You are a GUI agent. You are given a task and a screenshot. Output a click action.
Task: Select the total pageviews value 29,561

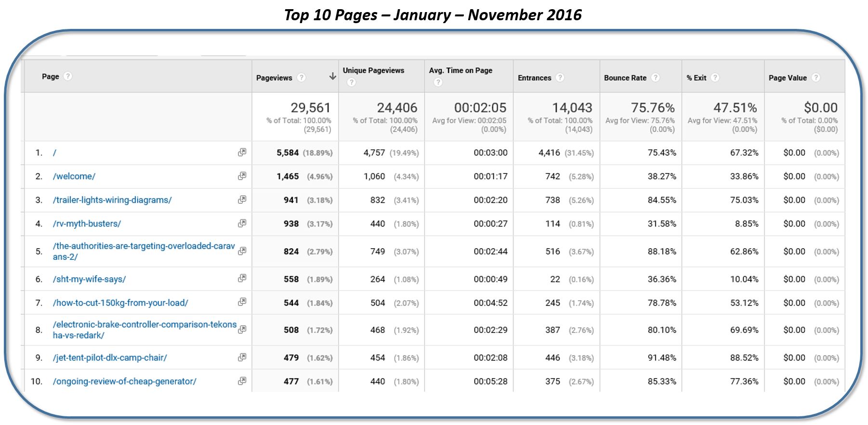[311, 107]
